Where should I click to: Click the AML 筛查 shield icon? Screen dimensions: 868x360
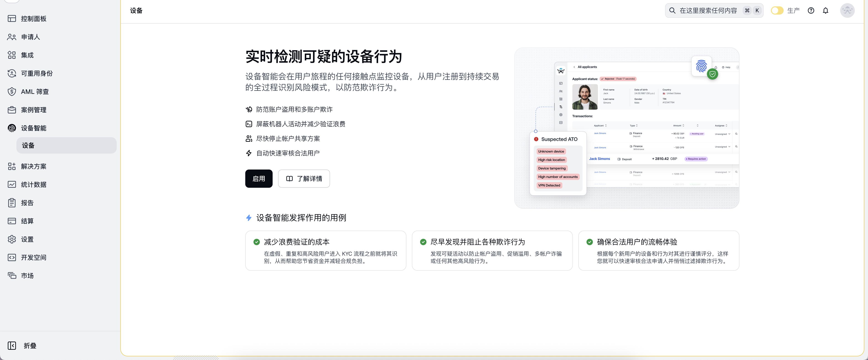12,92
